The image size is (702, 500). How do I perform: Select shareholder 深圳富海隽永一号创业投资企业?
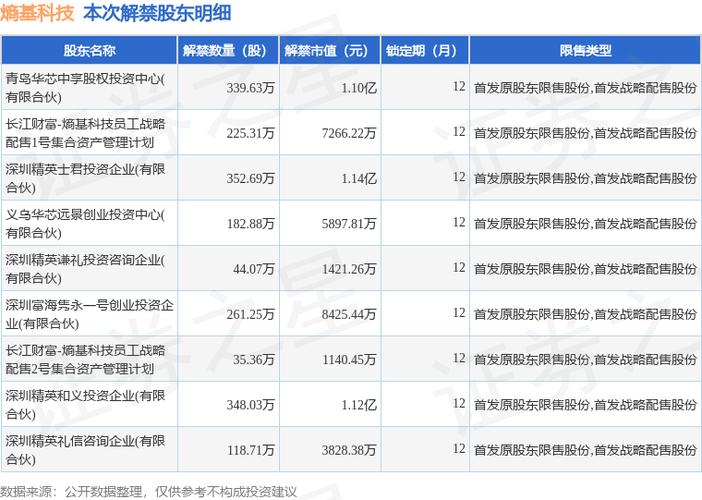pyautogui.click(x=90, y=314)
